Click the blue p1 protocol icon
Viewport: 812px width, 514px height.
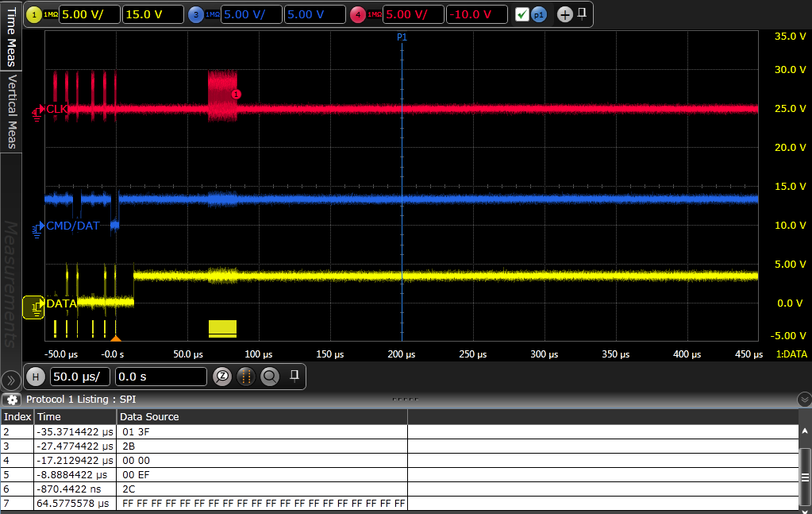(x=539, y=14)
